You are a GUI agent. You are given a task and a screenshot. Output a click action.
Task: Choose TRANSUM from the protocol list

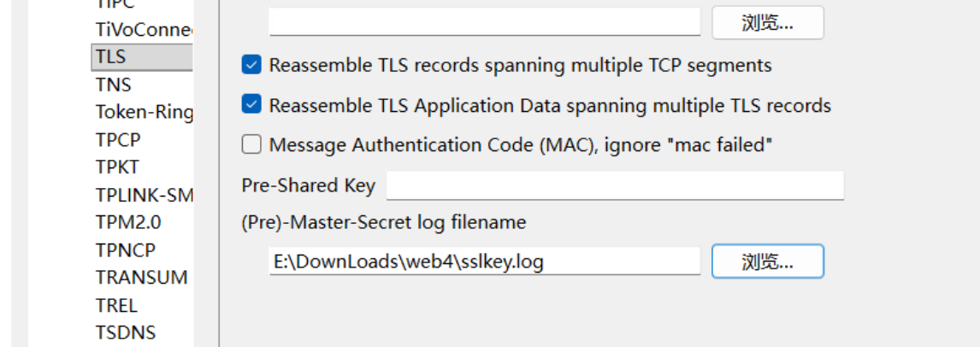coord(141,278)
